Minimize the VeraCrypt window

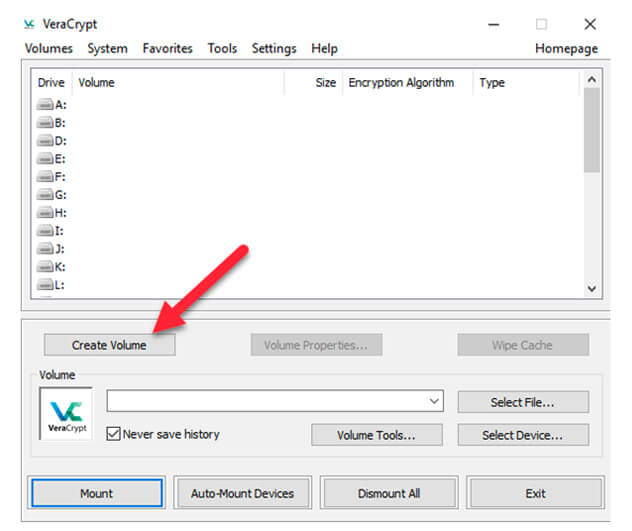[x=494, y=25]
